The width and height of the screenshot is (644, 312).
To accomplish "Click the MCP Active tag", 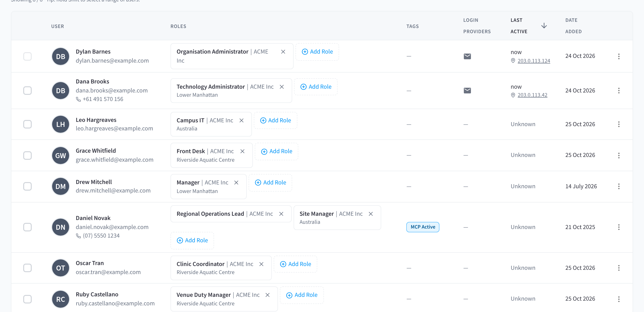I will pos(422,227).
